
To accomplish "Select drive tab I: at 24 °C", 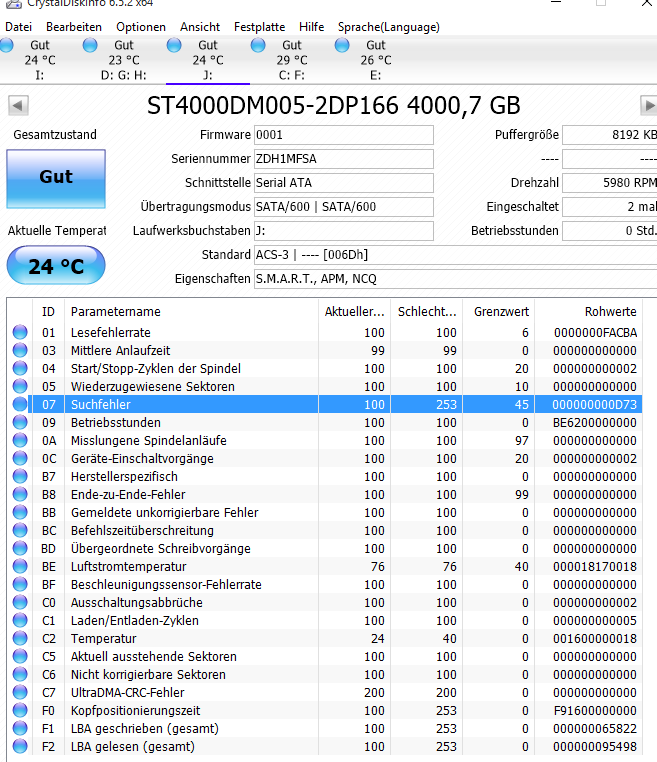I will point(40,60).
